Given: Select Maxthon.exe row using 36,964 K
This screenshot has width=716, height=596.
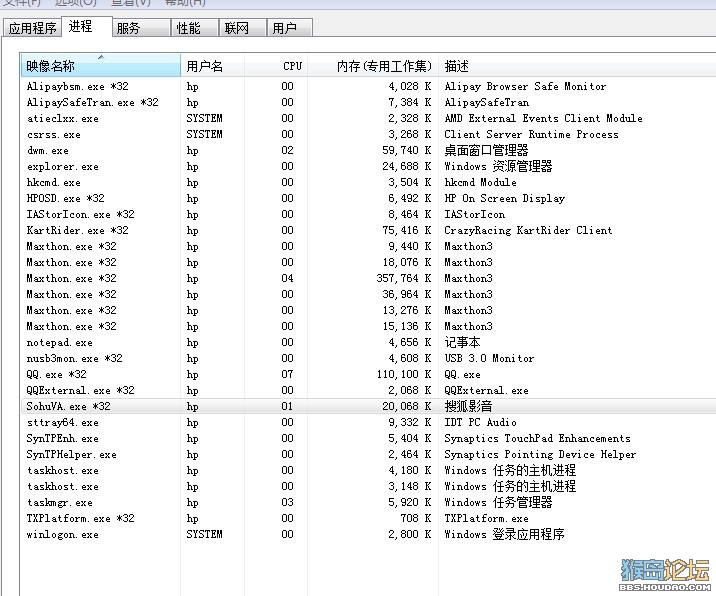Looking at the screenshot, I should pos(368,294).
